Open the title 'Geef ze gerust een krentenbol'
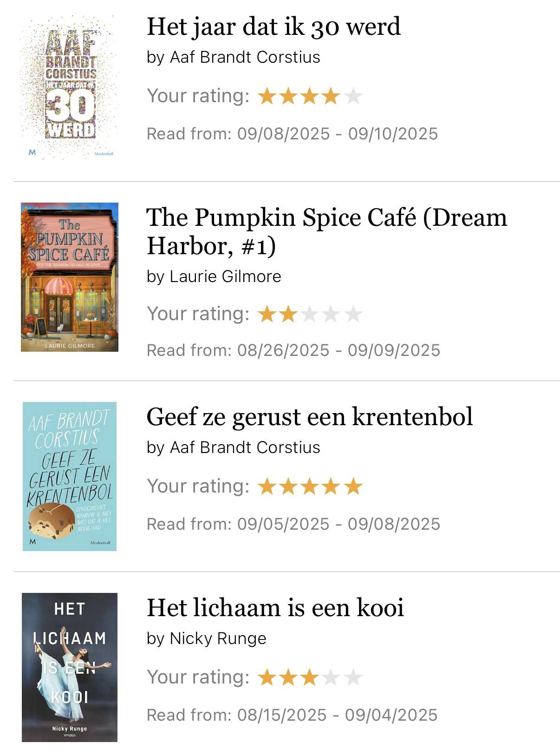560x756 pixels. [x=309, y=416]
